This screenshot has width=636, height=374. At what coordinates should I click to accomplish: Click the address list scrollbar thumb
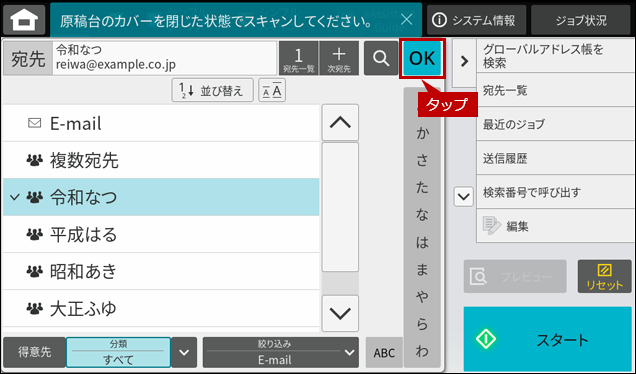[340, 207]
